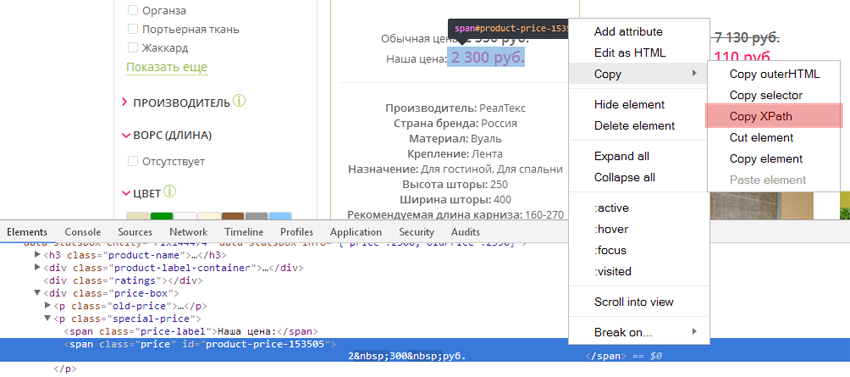Viewport: 850px width, 377px height.
Task: Expand the h3 product-name node
Action: point(37,254)
